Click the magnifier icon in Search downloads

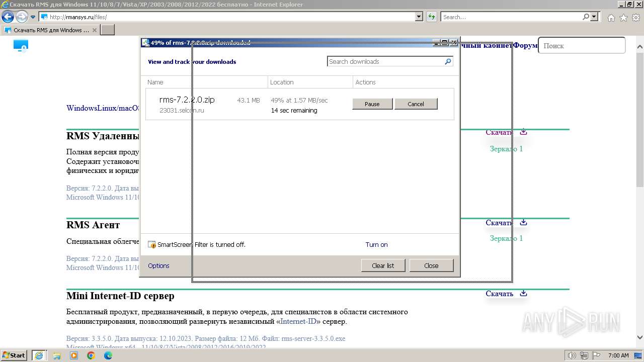(x=448, y=61)
